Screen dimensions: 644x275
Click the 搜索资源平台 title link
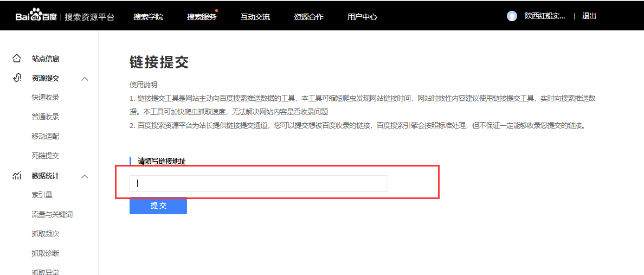pos(89,17)
